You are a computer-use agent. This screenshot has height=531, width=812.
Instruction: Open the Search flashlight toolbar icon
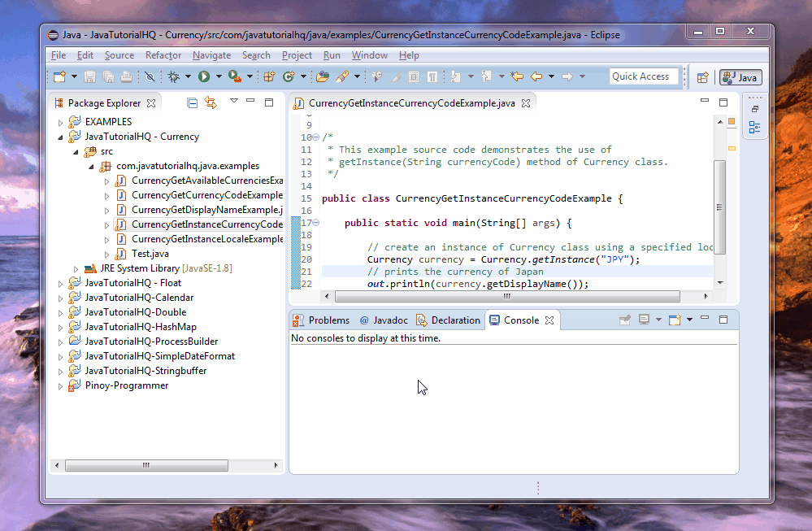pyautogui.click(x=342, y=76)
